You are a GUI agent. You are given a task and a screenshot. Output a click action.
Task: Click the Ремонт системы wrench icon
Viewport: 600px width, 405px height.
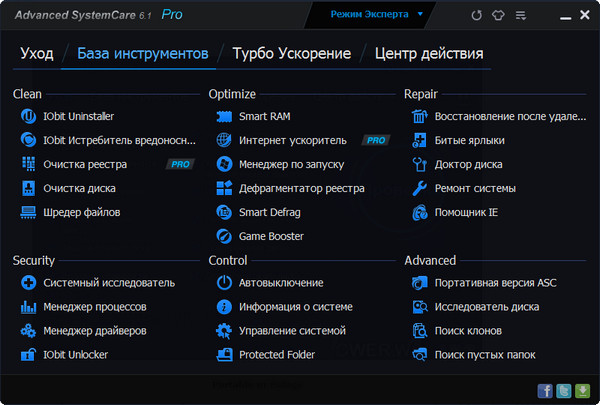tap(419, 188)
